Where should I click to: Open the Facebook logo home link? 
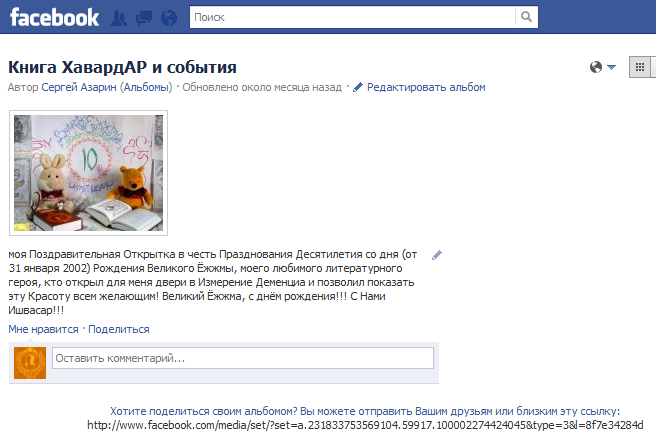(x=54, y=18)
